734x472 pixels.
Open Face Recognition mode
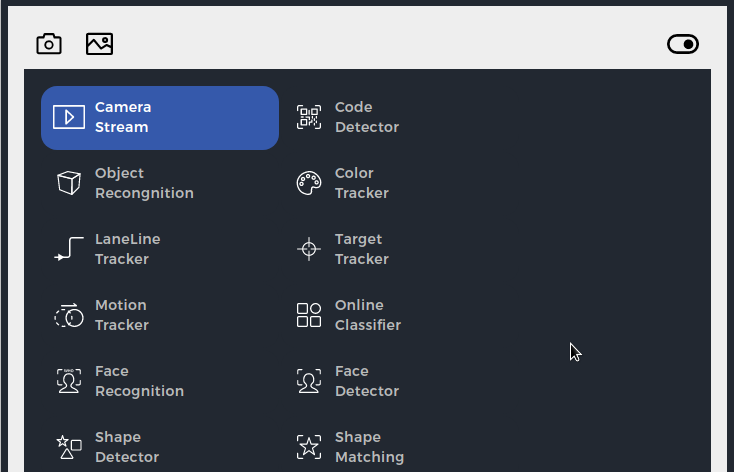139,381
